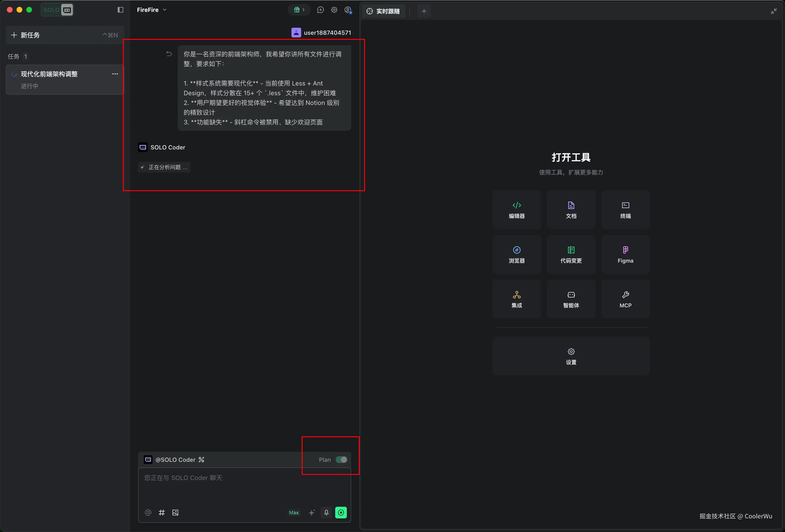Click the image attachment icon
785x532 pixels.
175,512
